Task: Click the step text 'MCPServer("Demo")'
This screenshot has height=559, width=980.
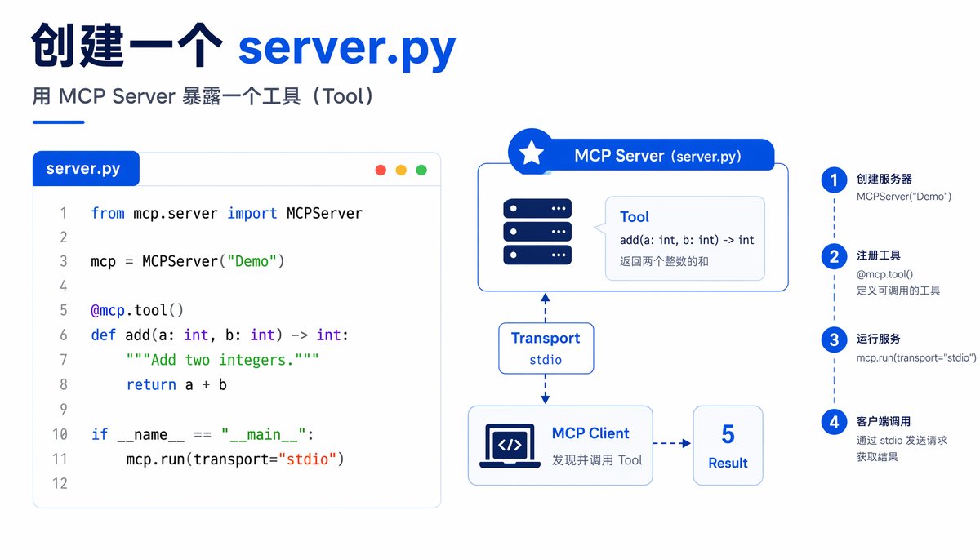Action: (904, 197)
